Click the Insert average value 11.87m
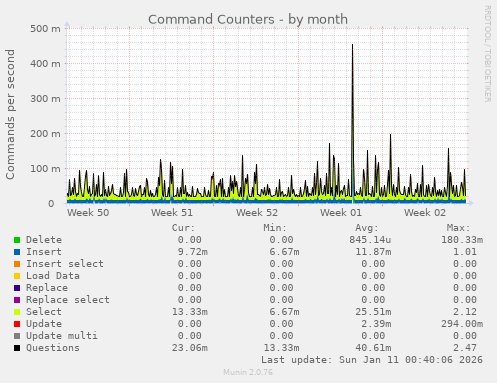Image resolution: width=497 pixels, height=383 pixels. [373, 252]
